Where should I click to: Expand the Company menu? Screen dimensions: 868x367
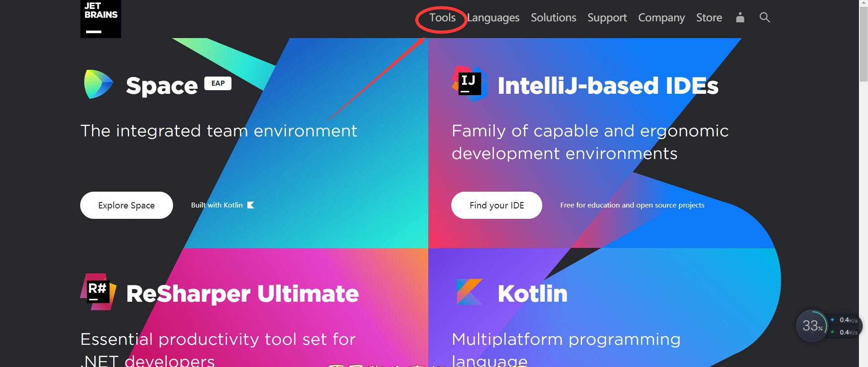661,18
